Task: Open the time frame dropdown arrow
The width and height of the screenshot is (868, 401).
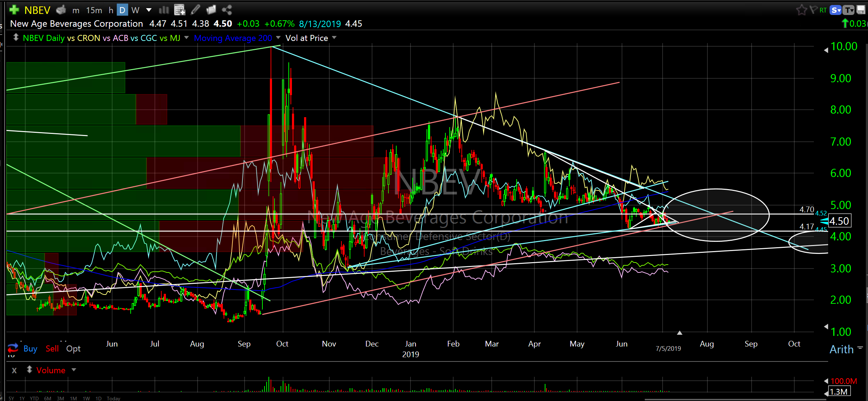Action: 149,10
